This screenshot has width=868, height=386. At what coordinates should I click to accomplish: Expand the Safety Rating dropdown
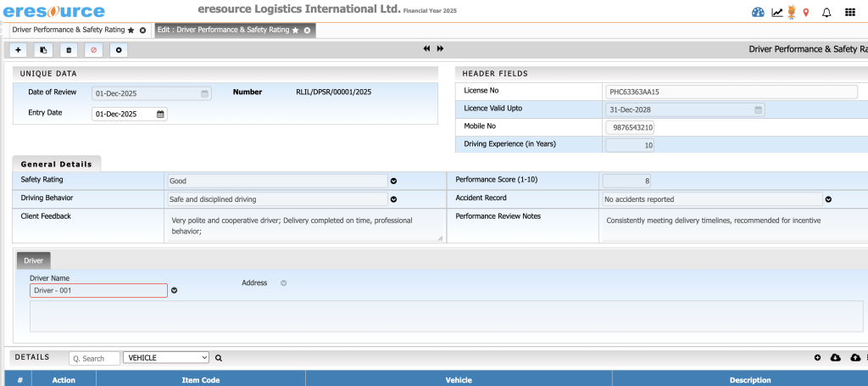[x=393, y=181]
